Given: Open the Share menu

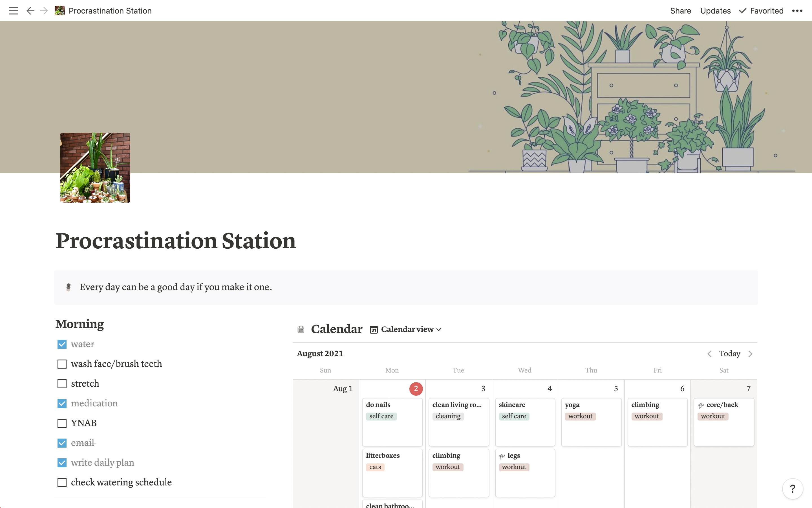Looking at the screenshot, I should 680,11.
